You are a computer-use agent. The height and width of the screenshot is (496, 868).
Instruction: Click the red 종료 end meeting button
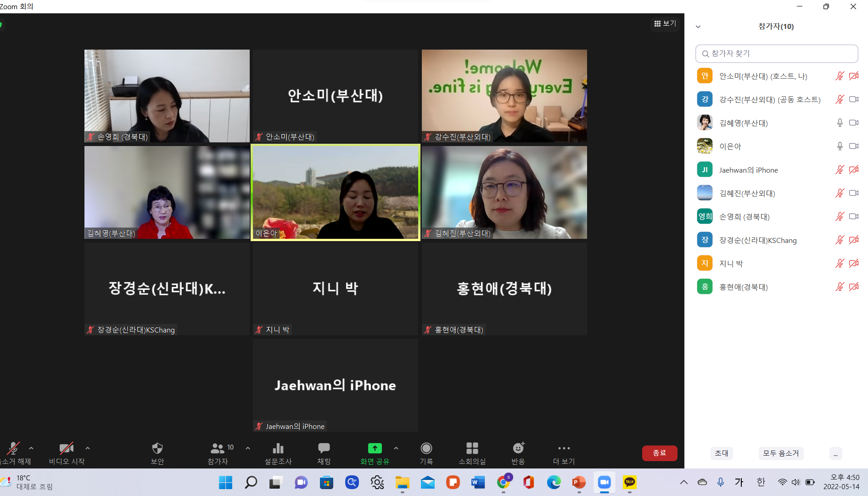(659, 453)
